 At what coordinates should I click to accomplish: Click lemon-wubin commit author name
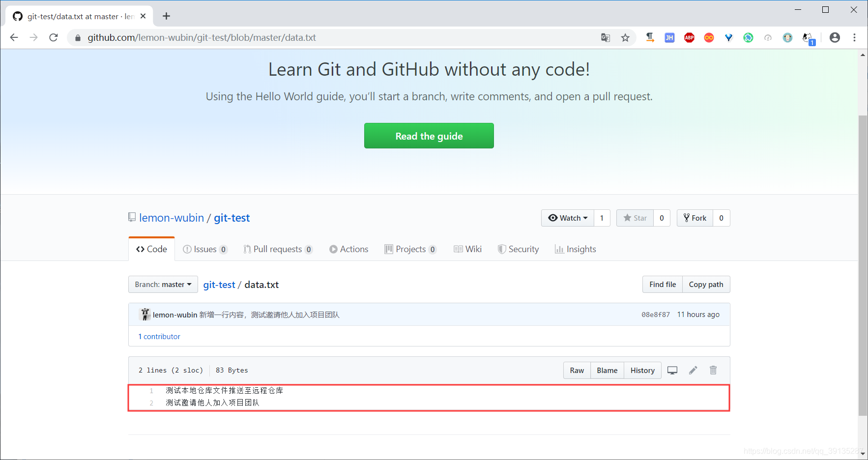tap(175, 315)
